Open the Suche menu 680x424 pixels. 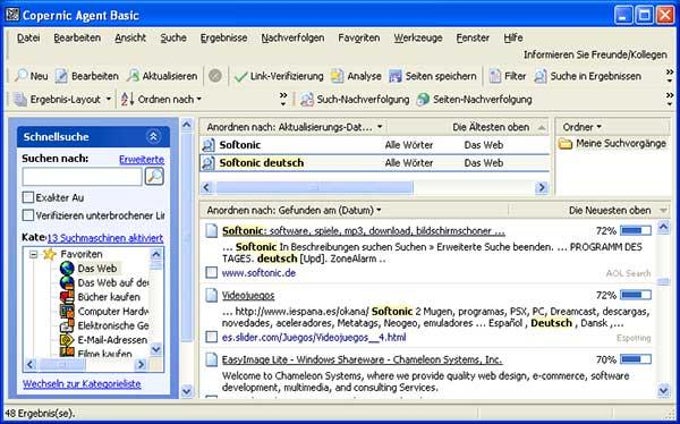tap(173, 38)
